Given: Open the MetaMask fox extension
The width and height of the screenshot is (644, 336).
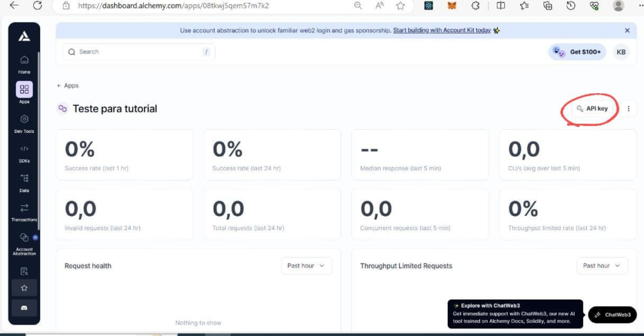Looking at the screenshot, I should click(x=452, y=5).
